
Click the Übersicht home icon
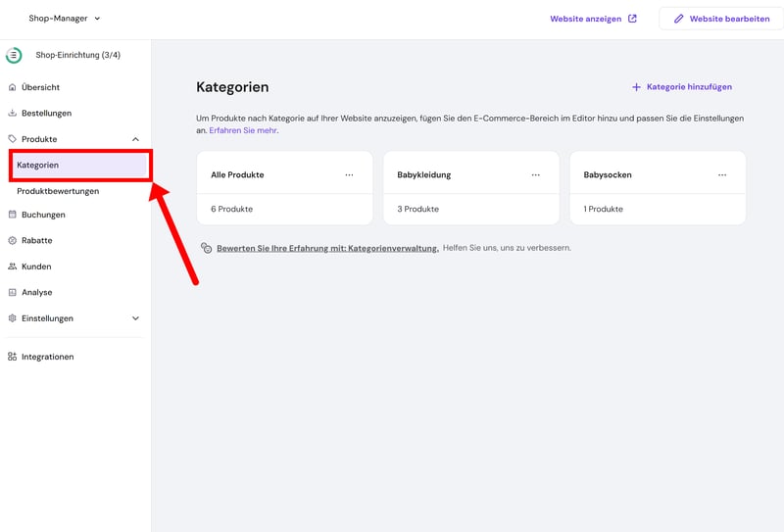[x=12, y=87]
